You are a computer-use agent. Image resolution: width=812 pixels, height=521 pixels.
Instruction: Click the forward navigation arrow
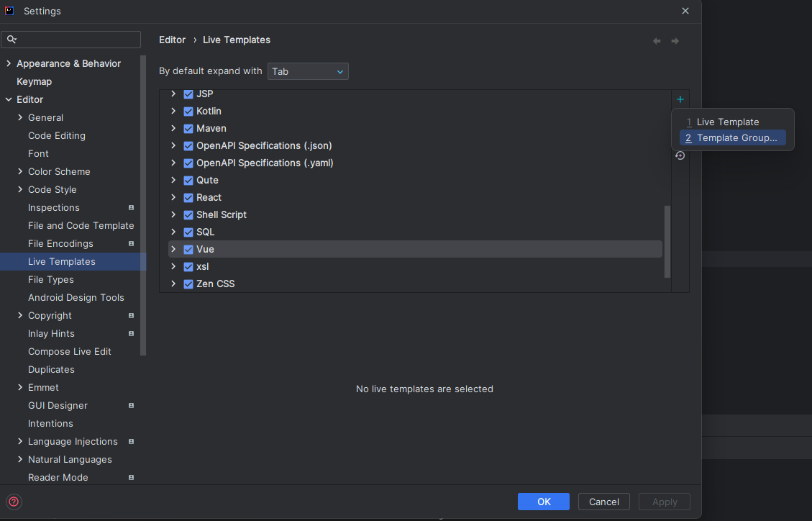click(x=675, y=41)
